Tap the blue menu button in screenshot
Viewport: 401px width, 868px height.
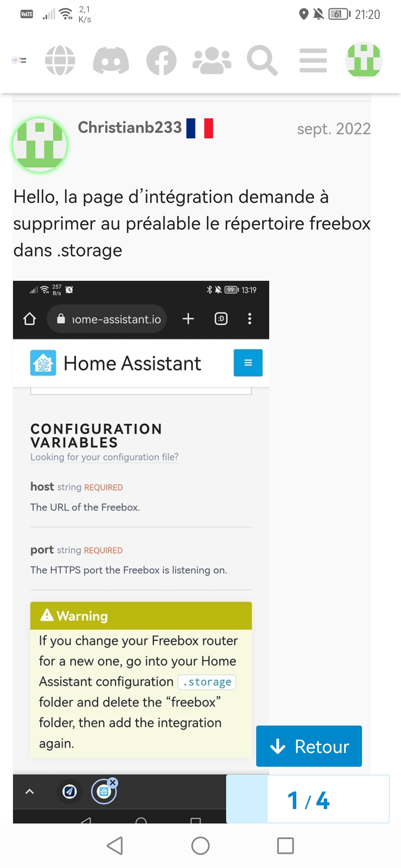coord(248,363)
